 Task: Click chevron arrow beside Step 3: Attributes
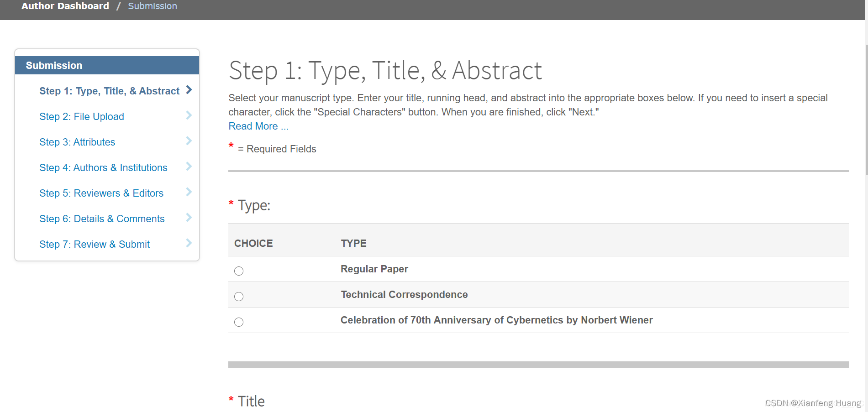click(189, 141)
